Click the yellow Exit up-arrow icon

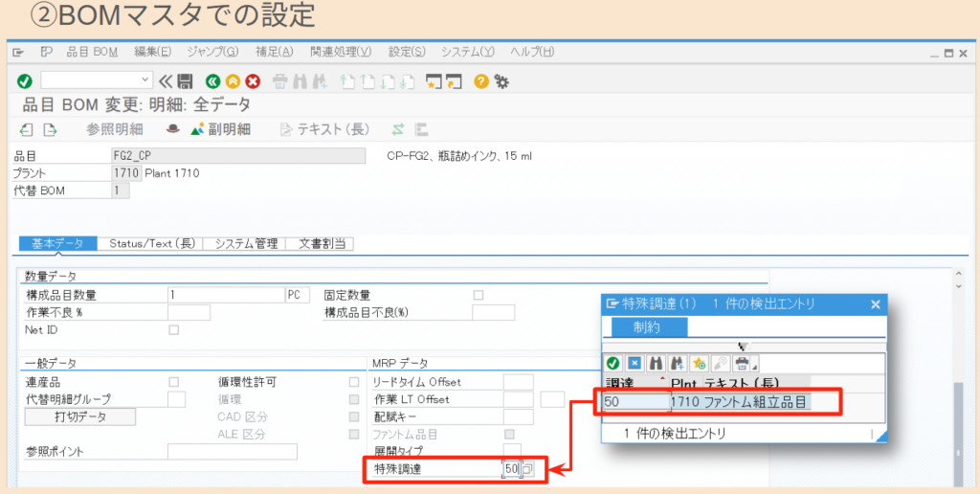[233, 80]
